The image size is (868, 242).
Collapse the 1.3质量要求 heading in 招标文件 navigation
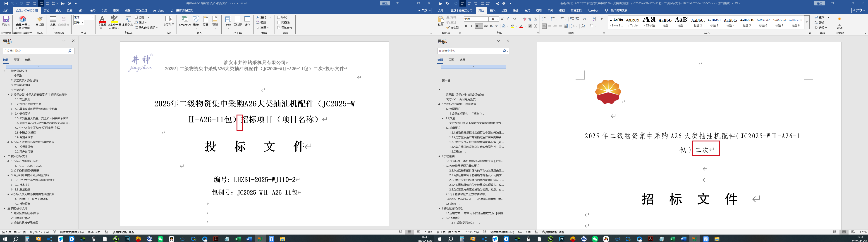pyautogui.click(x=443, y=128)
